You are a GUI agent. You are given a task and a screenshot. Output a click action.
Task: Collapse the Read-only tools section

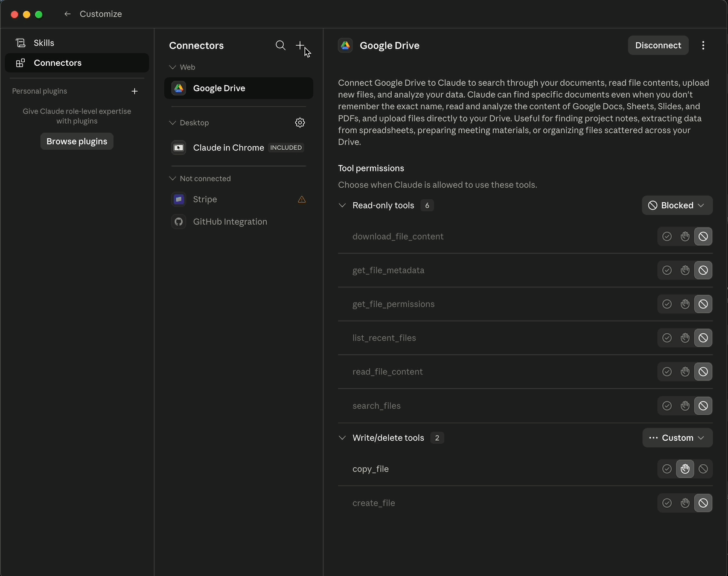click(342, 205)
